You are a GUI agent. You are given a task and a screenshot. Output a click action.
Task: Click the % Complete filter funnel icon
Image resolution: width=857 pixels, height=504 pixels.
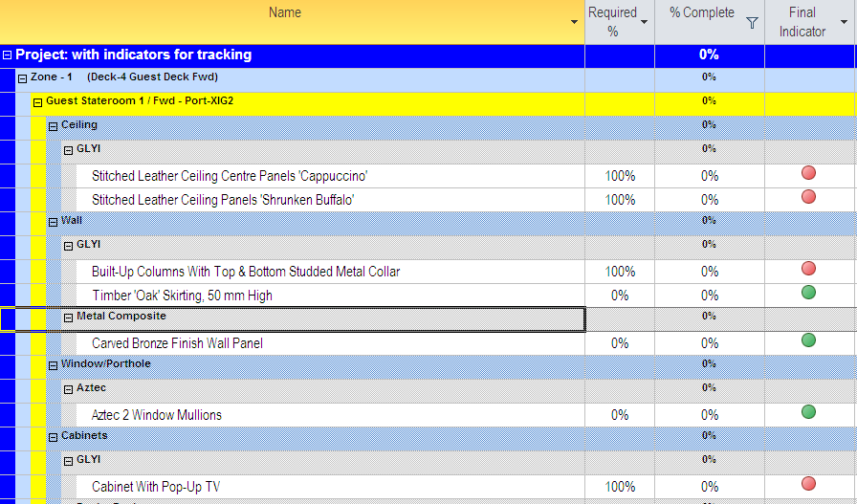[x=752, y=22]
